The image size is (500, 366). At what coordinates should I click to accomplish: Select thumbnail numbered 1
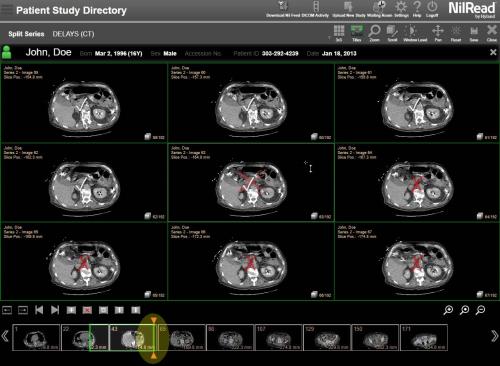[36, 338]
